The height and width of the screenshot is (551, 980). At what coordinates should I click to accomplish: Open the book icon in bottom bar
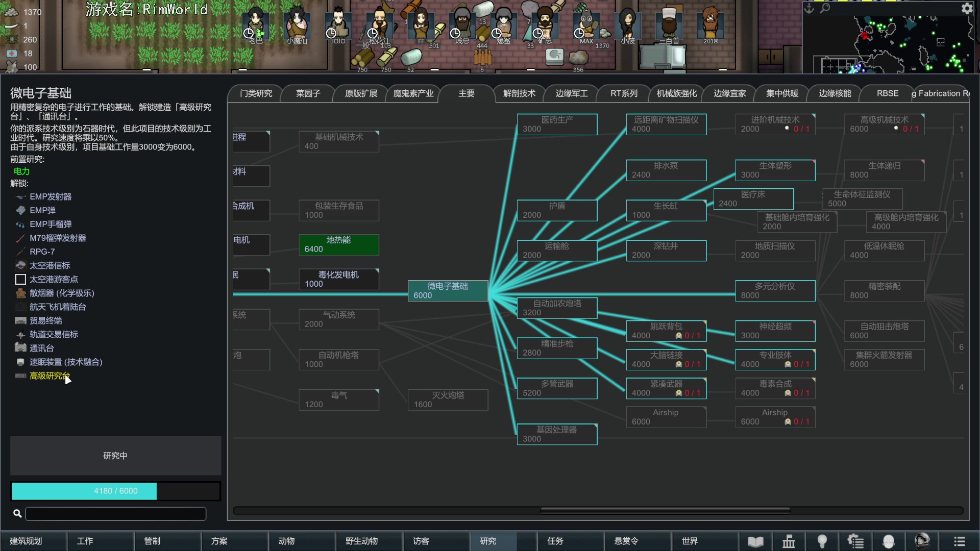pyautogui.click(x=755, y=541)
